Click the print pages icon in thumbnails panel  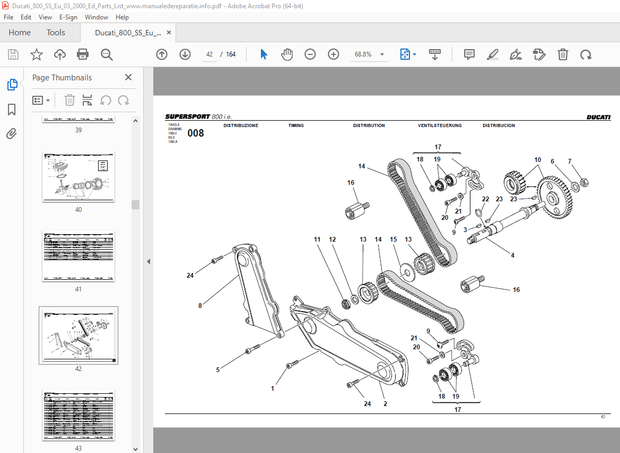(x=87, y=100)
